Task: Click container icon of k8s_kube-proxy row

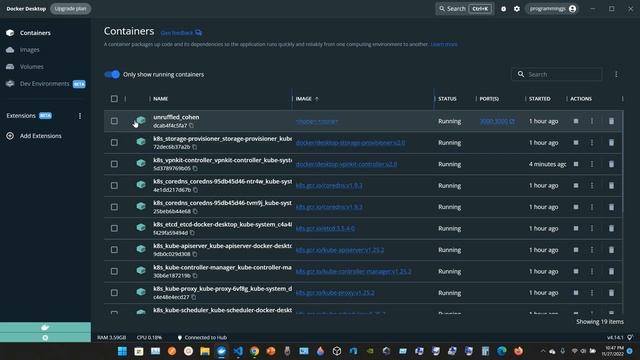Action: click(x=141, y=292)
